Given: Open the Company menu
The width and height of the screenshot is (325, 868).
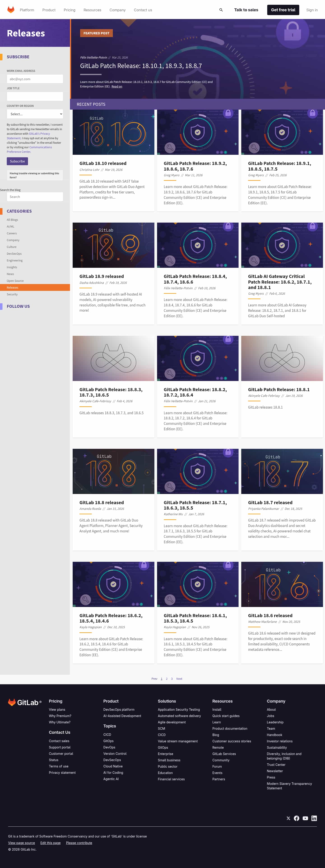Looking at the screenshot, I should tap(117, 10).
